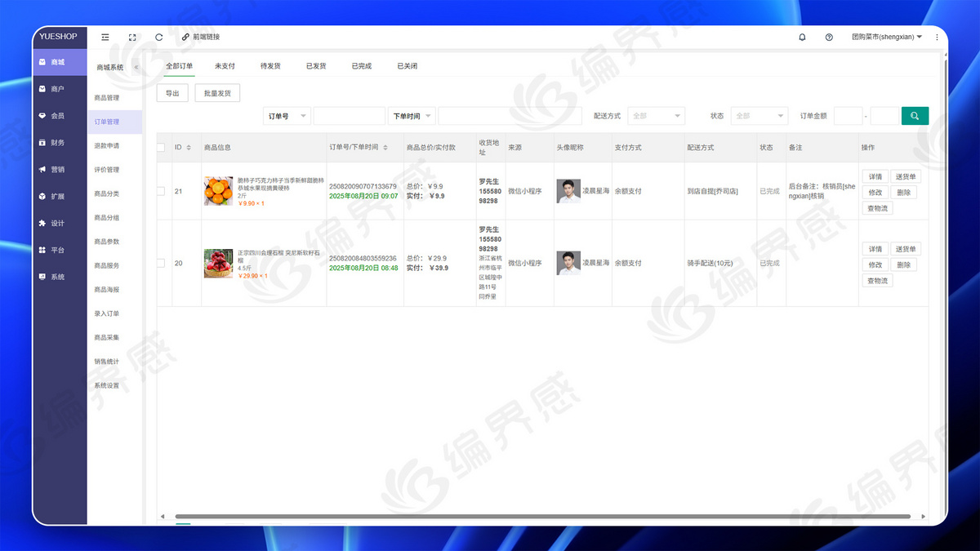Select 营销 in the left navigation
The height and width of the screenshot is (551, 980).
coord(60,169)
